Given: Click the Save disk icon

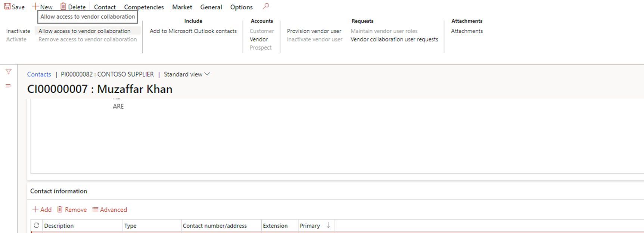Looking at the screenshot, I should pos(7,7).
